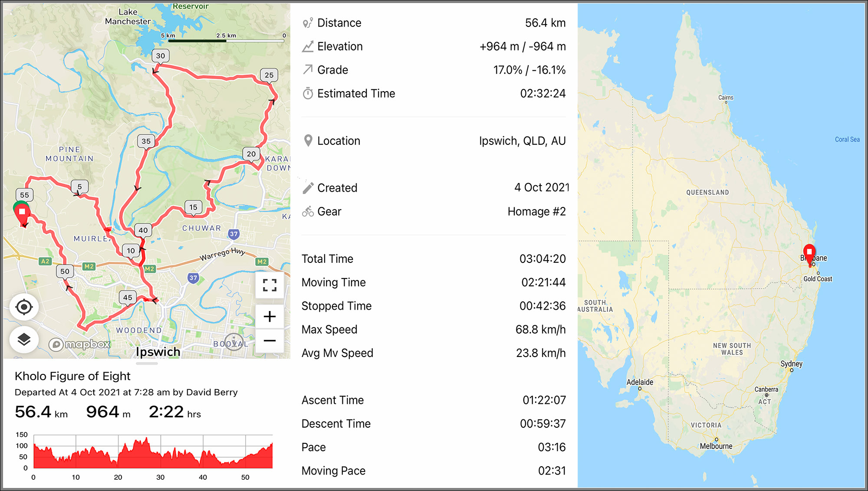Toggle the locate-me crosshair control
The image size is (868, 491).
coord(25,306)
